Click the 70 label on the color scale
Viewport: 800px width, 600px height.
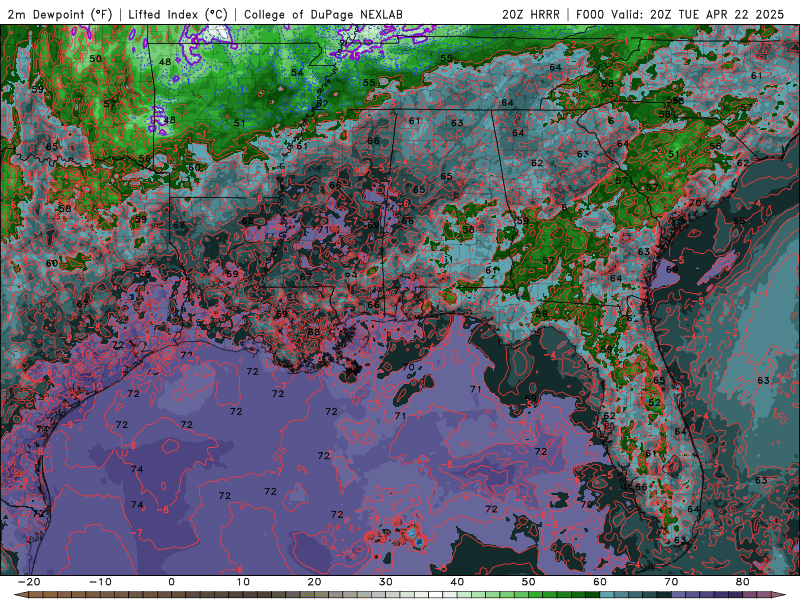coord(671,582)
